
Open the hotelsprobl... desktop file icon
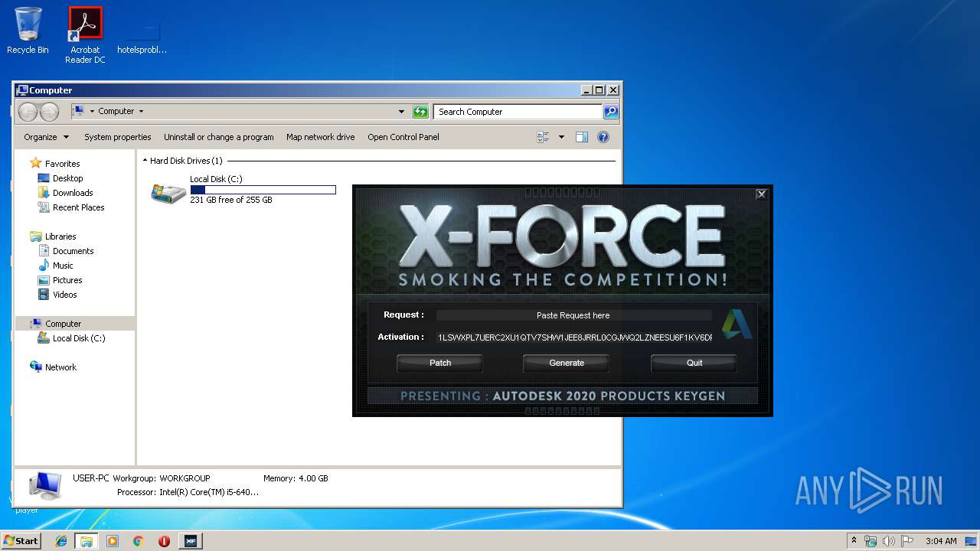pos(142,35)
